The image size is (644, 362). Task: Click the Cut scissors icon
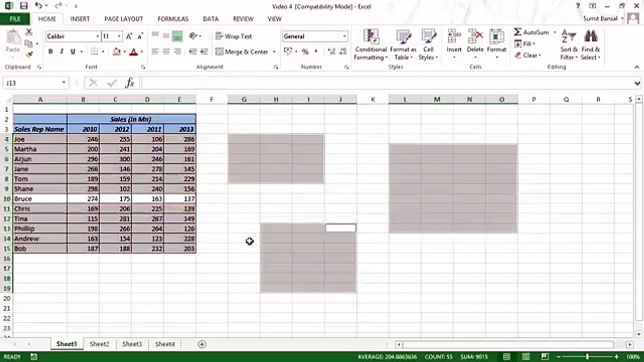coord(29,32)
